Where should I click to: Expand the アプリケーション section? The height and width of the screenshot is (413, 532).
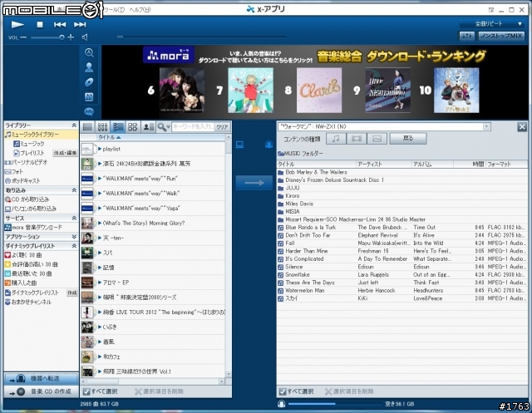point(74,236)
